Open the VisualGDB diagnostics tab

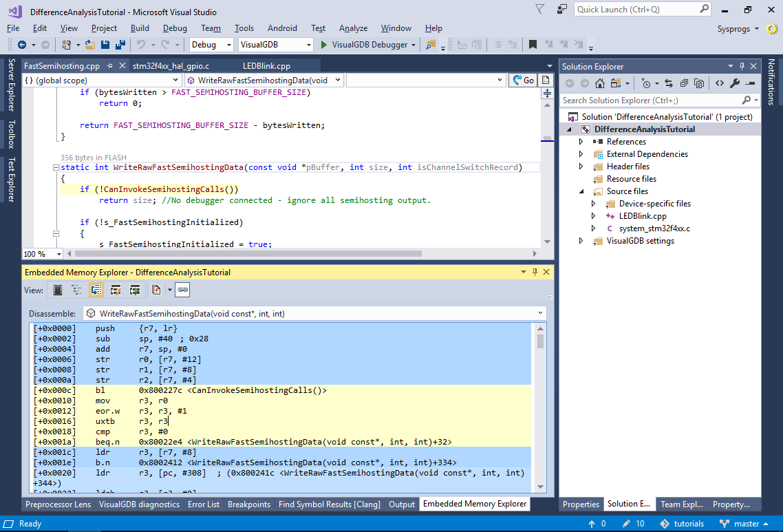(139, 504)
